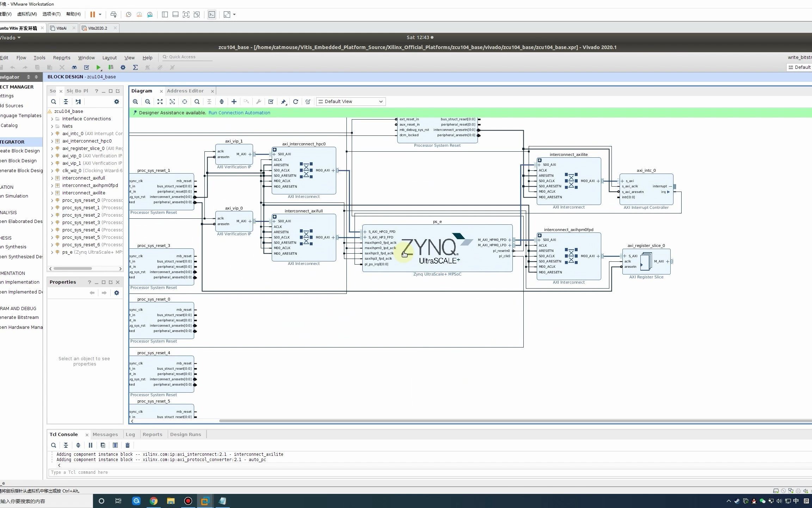Click the Quick Access search field

187,57
